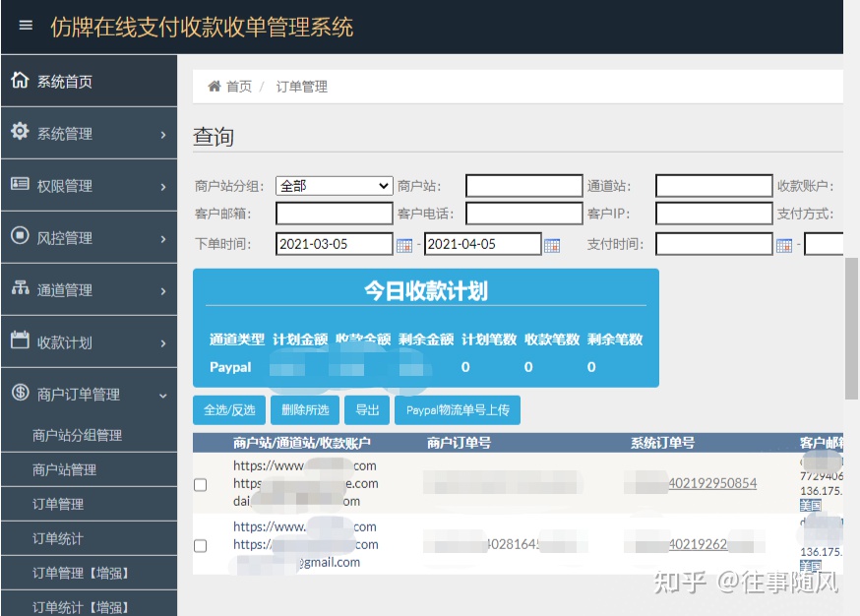Click the card icon of 权限管理
The width and height of the screenshot is (860, 616).
pyautogui.click(x=20, y=184)
